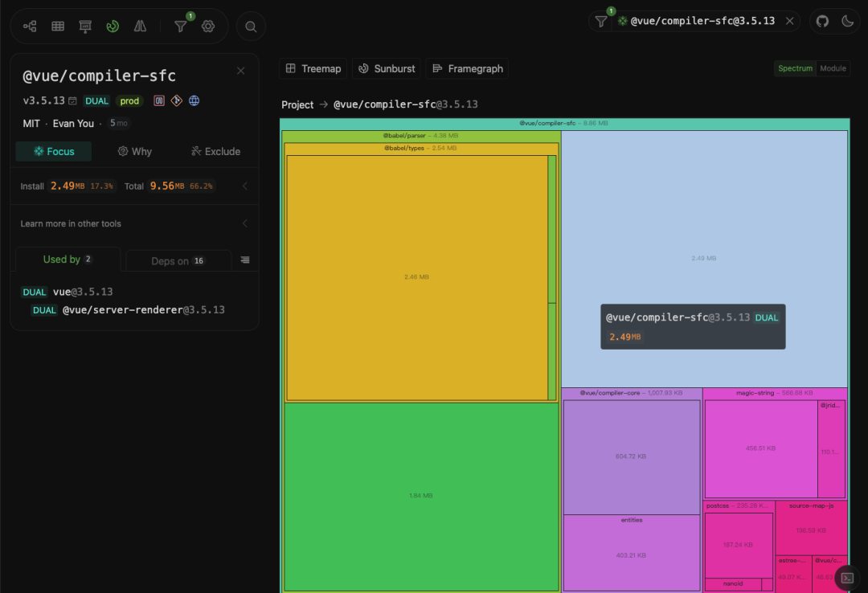Screen dimensions: 868x593
Task: Select the yellow 2.46 MB treemap block
Action: tap(417, 277)
